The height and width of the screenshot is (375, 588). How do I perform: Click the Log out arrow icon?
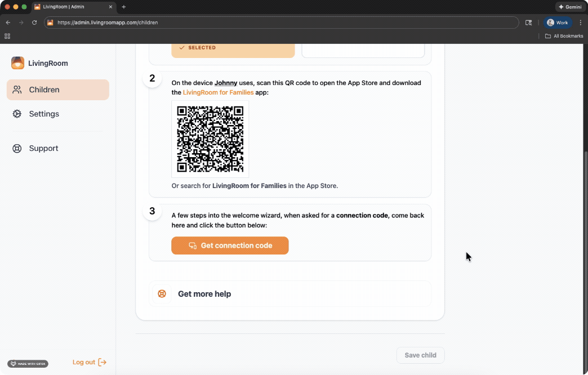point(103,362)
